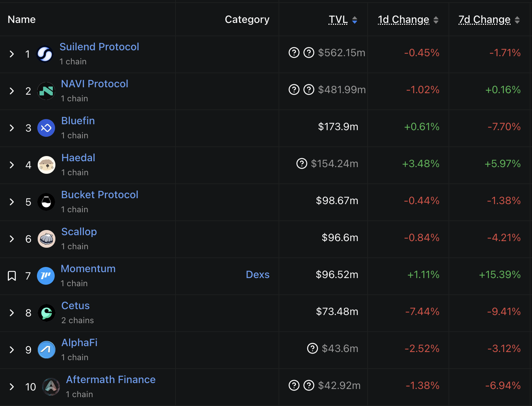Click the question-mark icon beside AlphaFi TVL

pyautogui.click(x=313, y=348)
